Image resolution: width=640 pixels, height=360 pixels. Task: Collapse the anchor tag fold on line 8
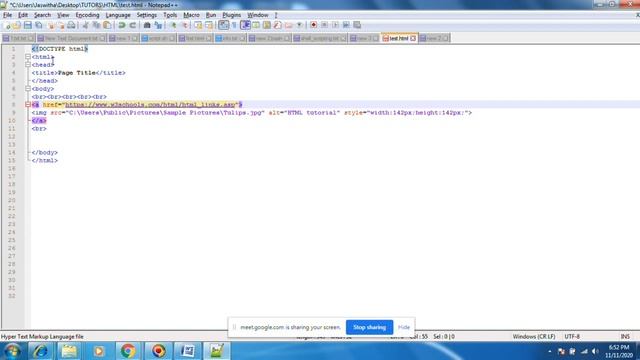click(28, 104)
